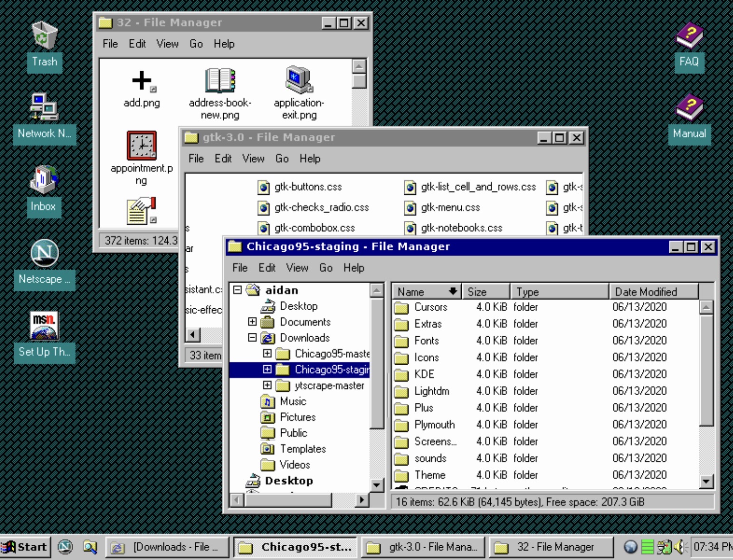Click the file search quick launch icon

click(x=90, y=547)
